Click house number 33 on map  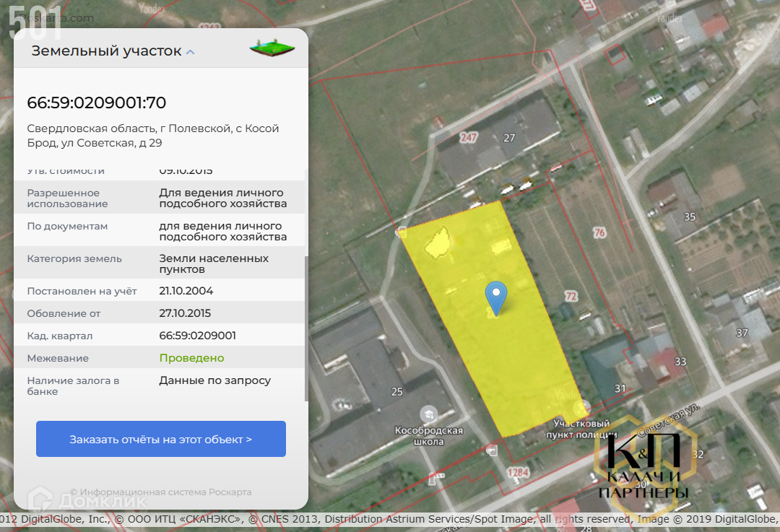point(680,362)
